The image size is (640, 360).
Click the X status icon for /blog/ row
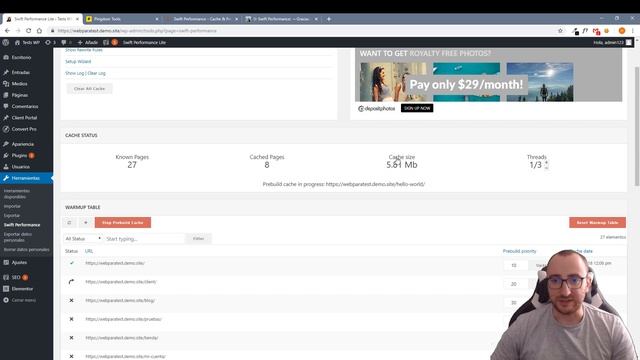71,300
